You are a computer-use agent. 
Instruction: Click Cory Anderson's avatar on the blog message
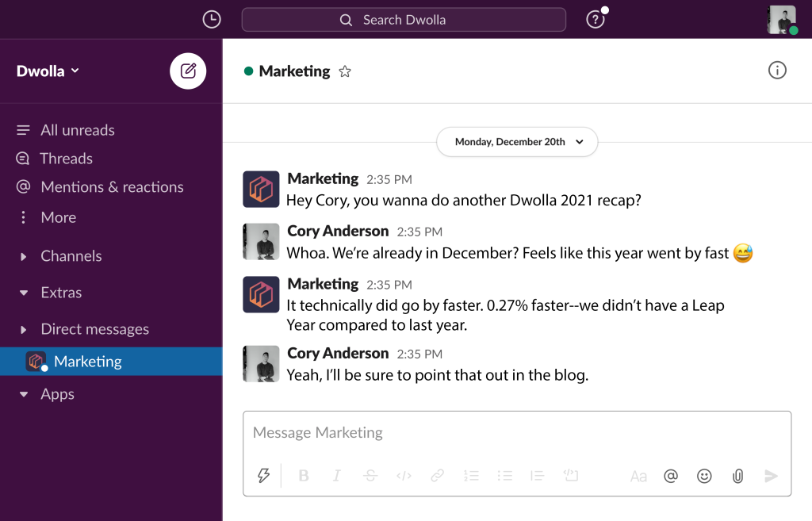(261, 364)
